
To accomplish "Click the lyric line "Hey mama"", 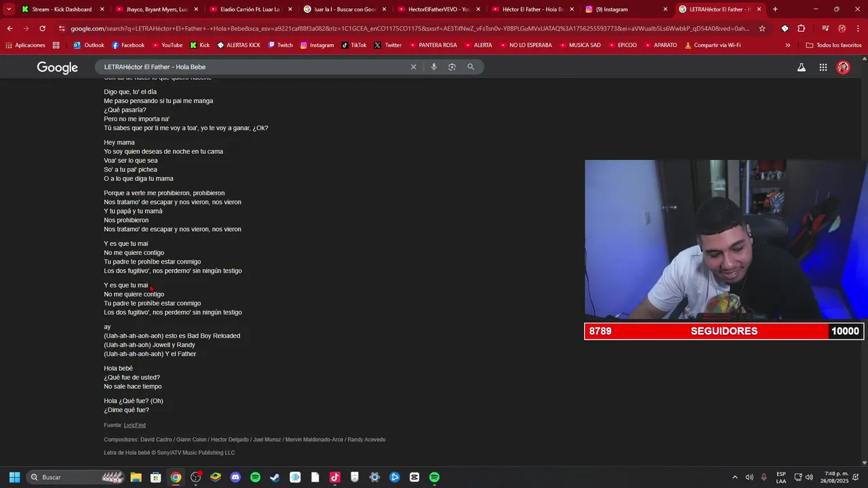I will pyautogui.click(x=119, y=142).
